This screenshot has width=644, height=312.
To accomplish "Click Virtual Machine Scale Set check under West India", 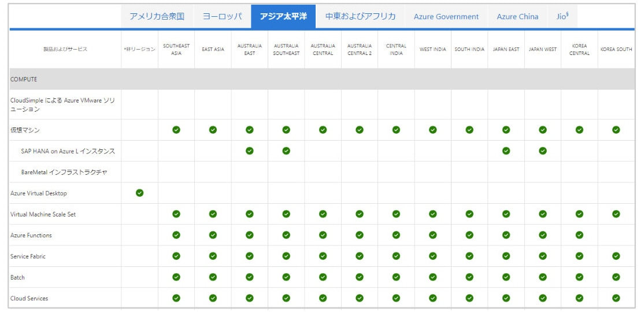I will pyautogui.click(x=432, y=214).
